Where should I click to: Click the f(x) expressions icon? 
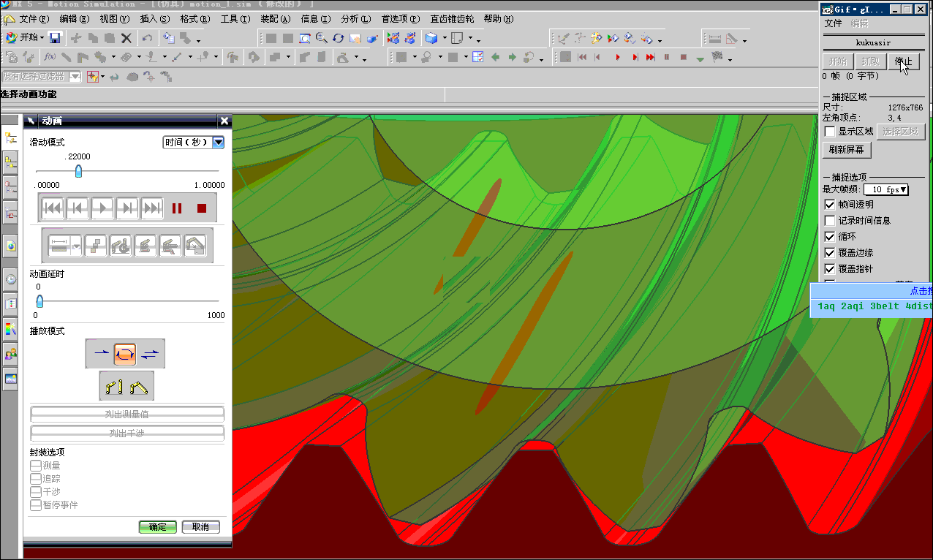[x=50, y=57]
